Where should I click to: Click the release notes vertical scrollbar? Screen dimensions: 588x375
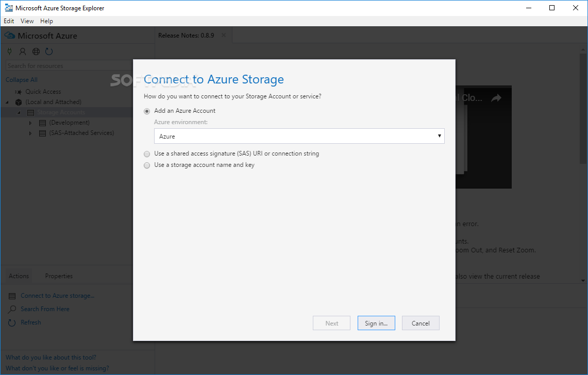(583, 109)
